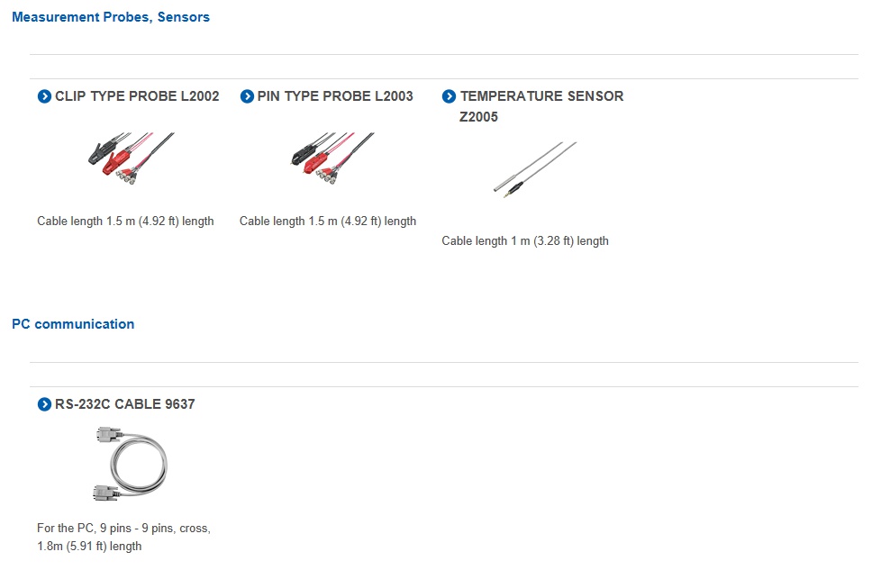Open the TEMPERATURE SENSOR title link
This screenshot has height=588, width=881.
pyautogui.click(x=541, y=96)
